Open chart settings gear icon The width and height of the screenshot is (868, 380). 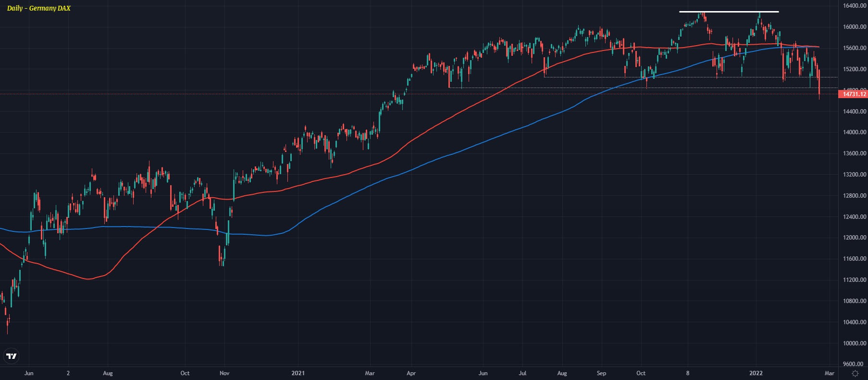[855, 373]
